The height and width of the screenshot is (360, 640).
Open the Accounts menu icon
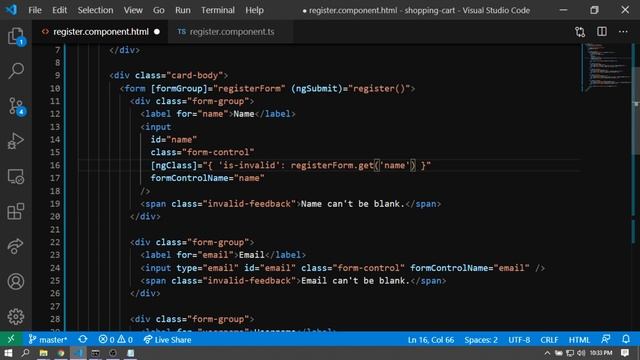pyautogui.click(x=16, y=282)
